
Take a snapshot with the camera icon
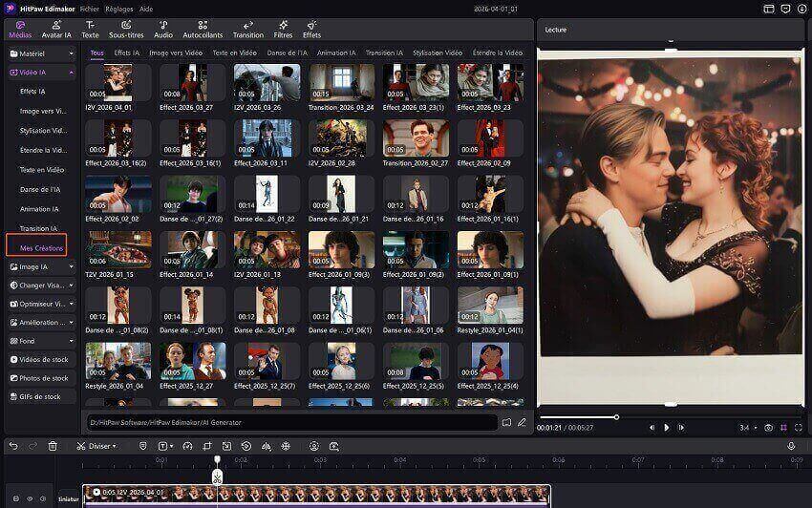[x=768, y=427]
